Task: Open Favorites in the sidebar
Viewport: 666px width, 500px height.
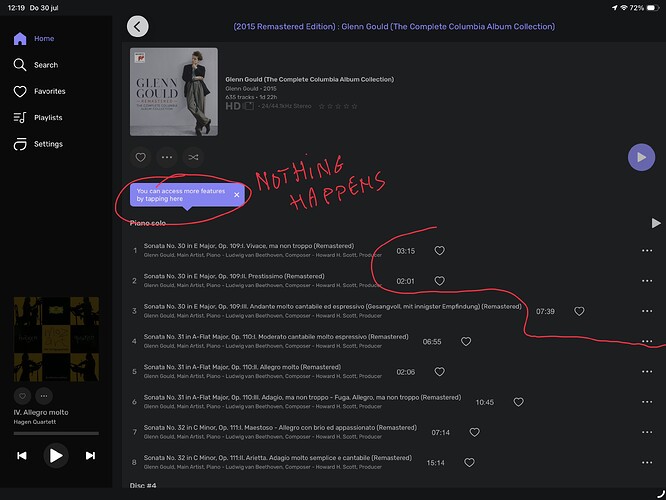Action: (x=40, y=91)
